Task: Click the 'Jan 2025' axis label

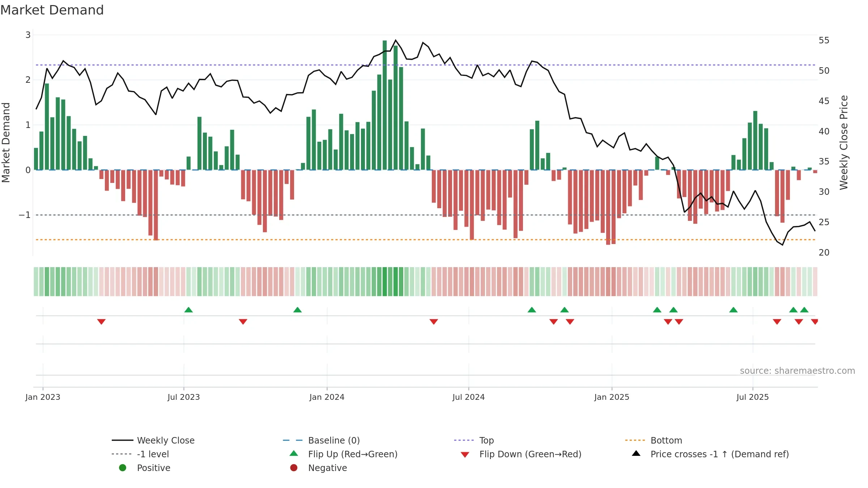Action: (x=612, y=397)
